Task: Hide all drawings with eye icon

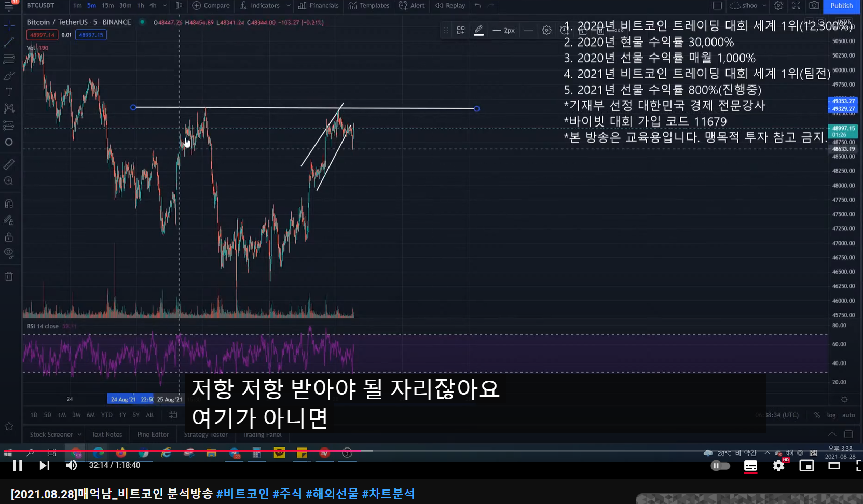Action: 9,254
